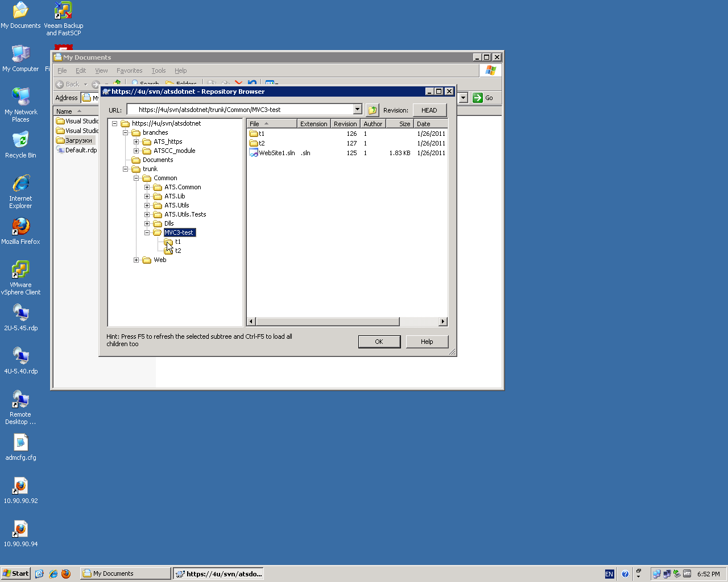Open Help menu in My Documents
Image resolution: width=728 pixels, height=582 pixels.
pos(180,70)
